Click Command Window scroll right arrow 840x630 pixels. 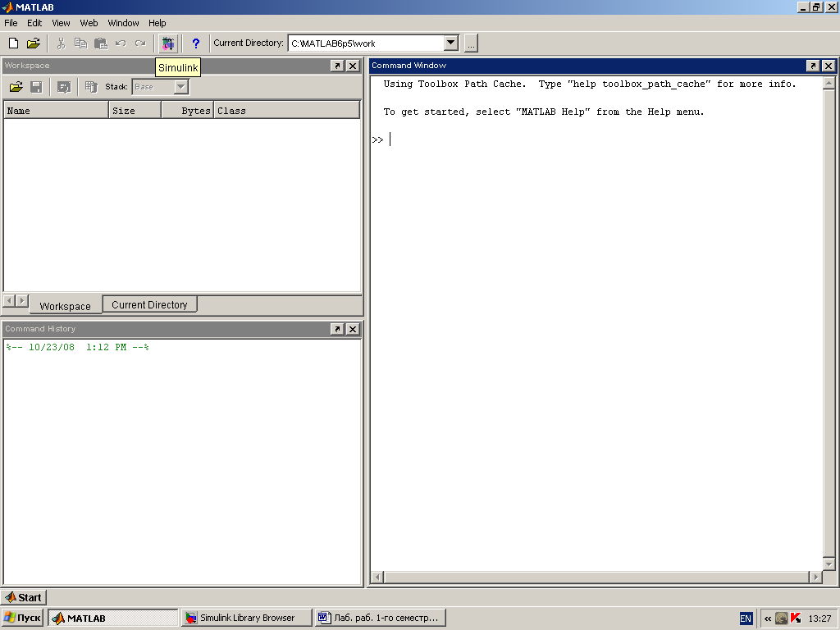pyautogui.click(x=815, y=577)
